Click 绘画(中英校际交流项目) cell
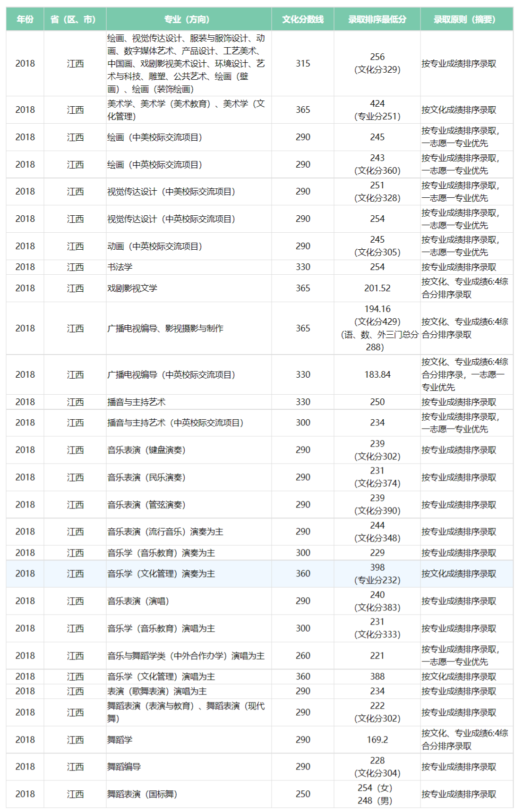 pyautogui.click(x=189, y=165)
